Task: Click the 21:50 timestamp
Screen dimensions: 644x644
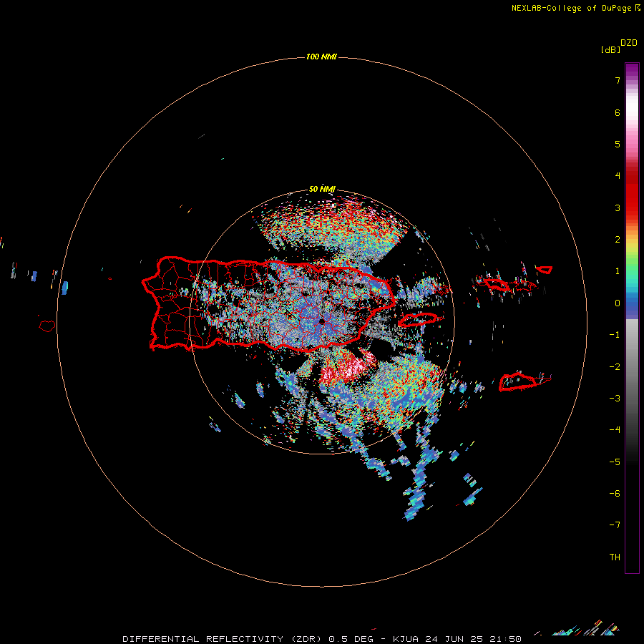Action: click(x=504, y=639)
